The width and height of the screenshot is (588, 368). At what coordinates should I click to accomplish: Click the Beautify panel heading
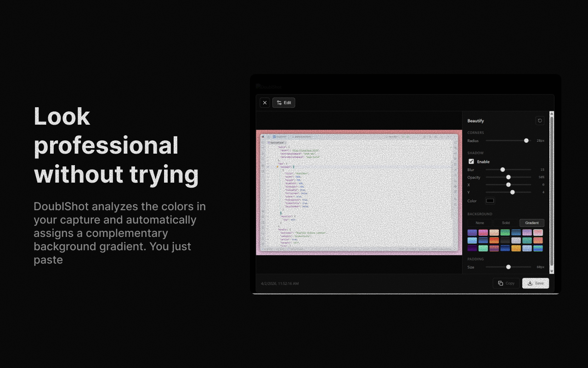475,121
